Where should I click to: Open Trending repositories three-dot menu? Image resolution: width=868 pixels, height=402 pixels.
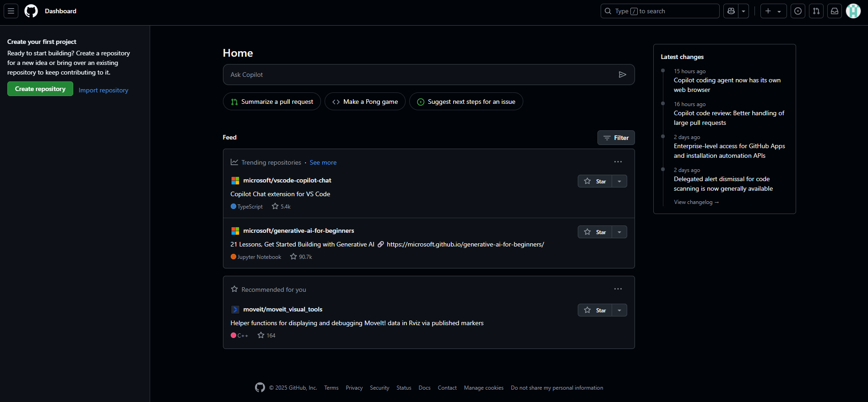[x=618, y=162]
